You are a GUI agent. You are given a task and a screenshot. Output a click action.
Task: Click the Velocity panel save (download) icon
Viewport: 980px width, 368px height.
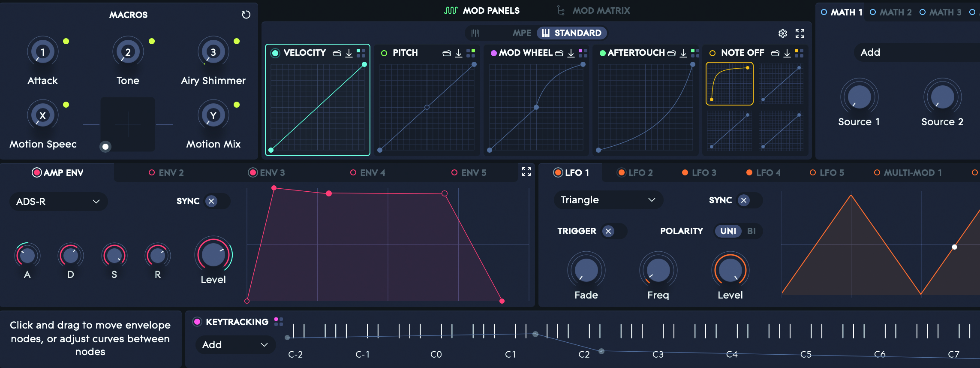tap(349, 53)
